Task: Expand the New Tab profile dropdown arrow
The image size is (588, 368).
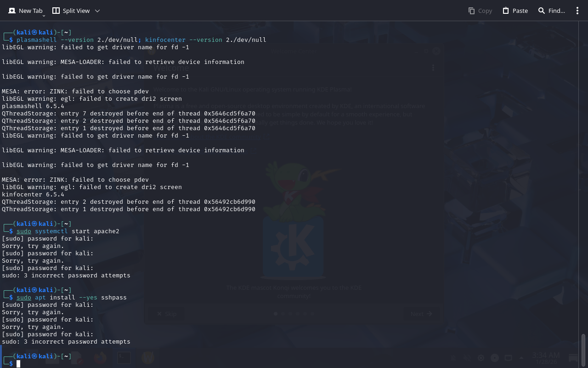Action: tap(44, 16)
